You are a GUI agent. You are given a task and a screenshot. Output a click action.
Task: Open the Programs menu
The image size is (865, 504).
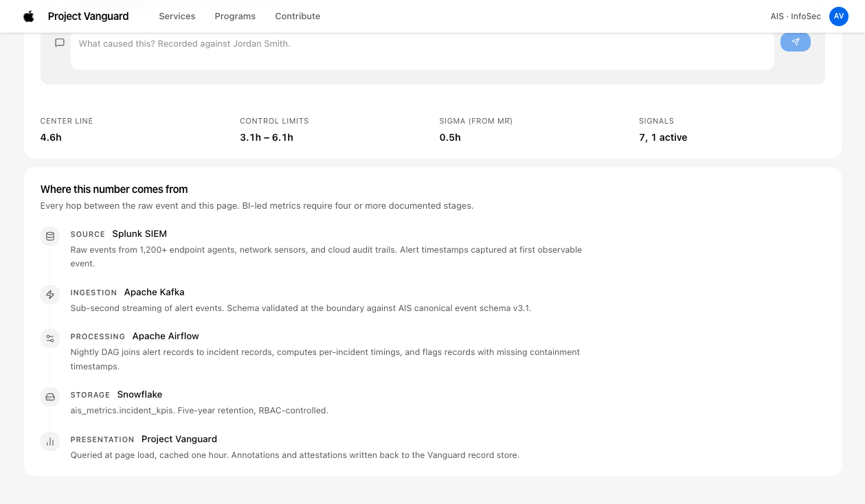tap(235, 16)
